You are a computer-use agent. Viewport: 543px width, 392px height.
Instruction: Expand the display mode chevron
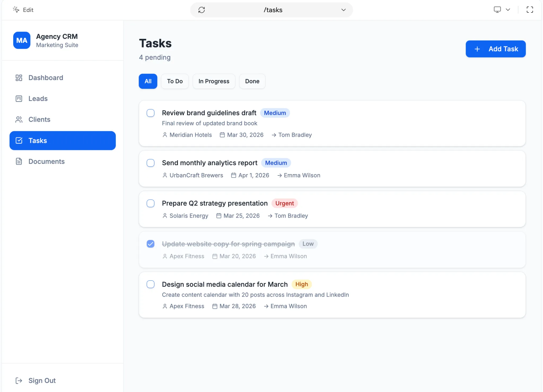click(508, 10)
